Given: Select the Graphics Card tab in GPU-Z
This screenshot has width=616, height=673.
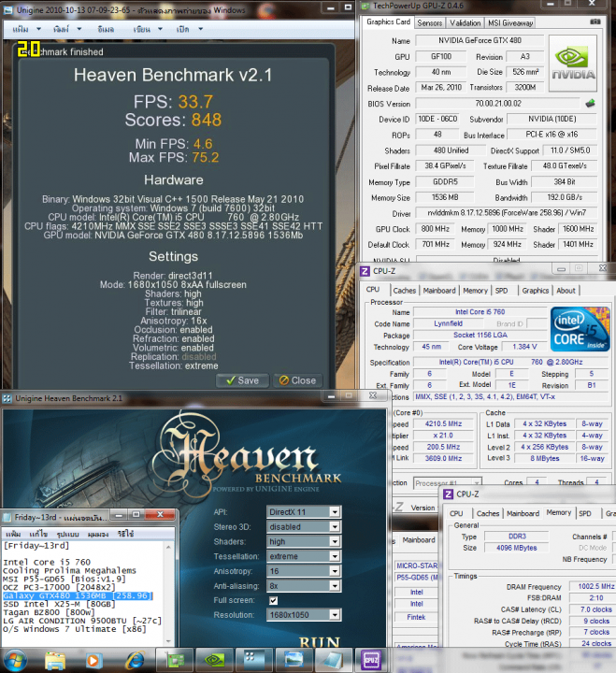Looking at the screenshot, I should [388, 21].
